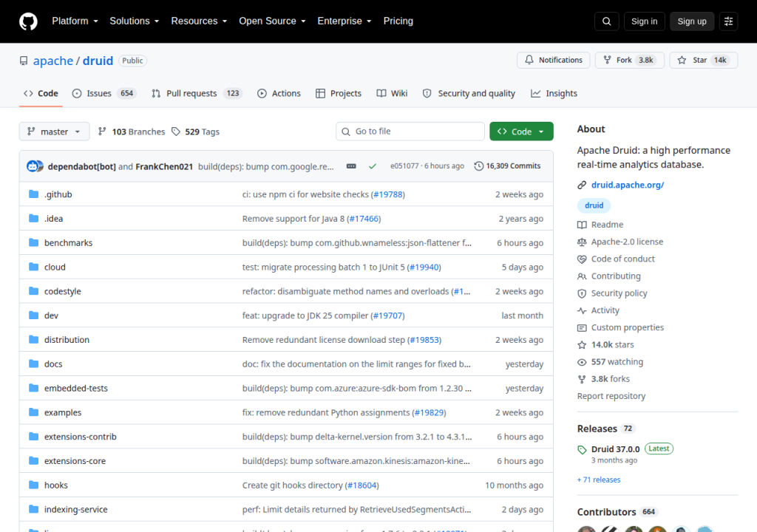Click the shield icon beside Security policy
This screenshot has height=532, width=757.
(582, 293)
